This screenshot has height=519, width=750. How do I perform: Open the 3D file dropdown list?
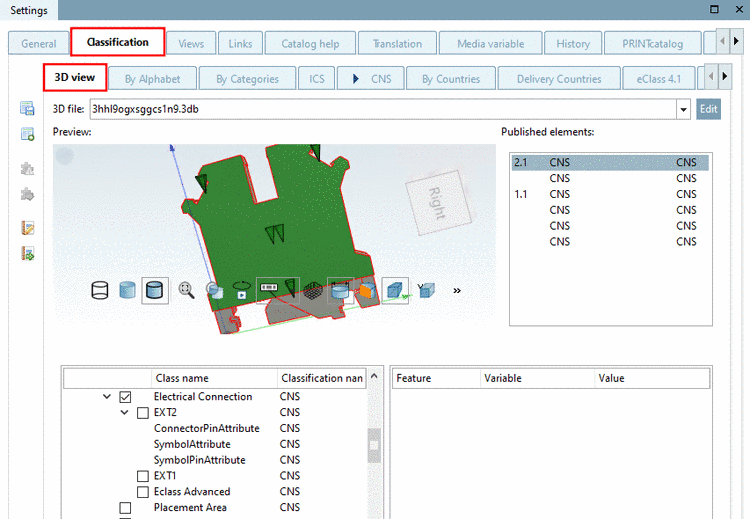click(684, 109)
